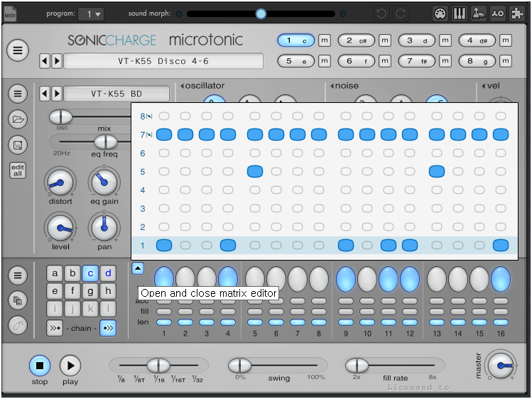Click the eq freq slider handle
Screen dimensions: 532x399
(x=106, y=141)
